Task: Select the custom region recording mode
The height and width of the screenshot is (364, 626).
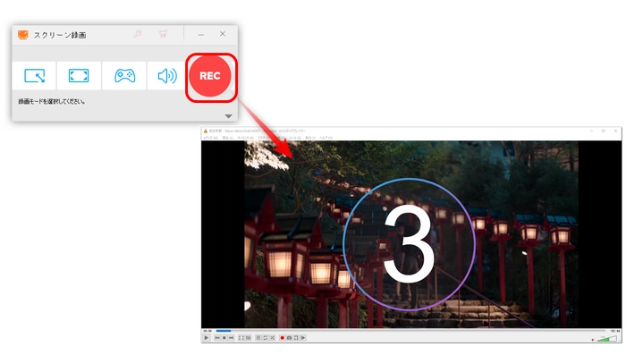Action: [x=34, y=75]
